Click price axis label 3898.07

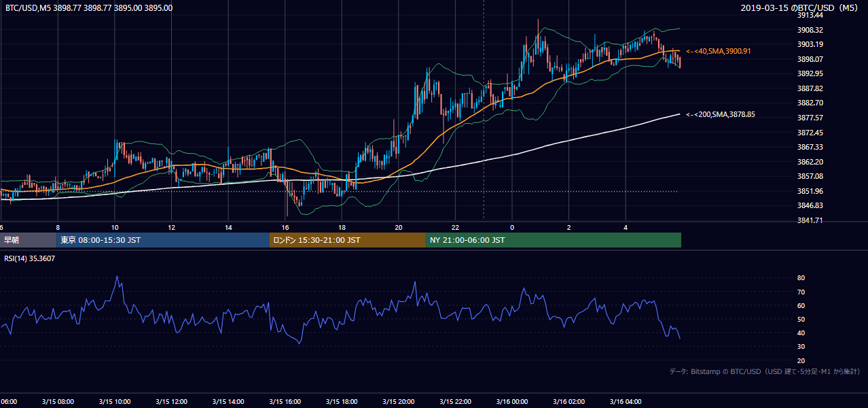(810, 59)
